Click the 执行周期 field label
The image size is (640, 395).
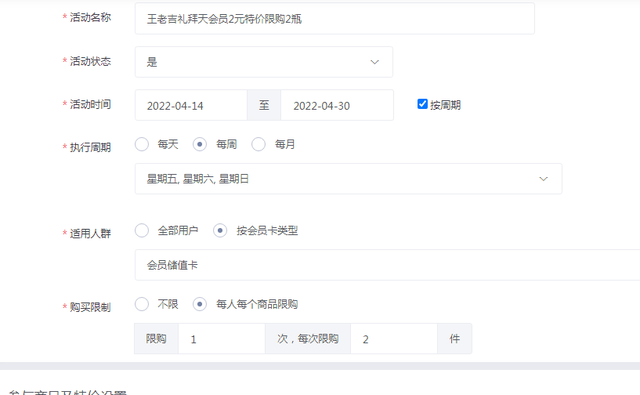coord(90,147)
